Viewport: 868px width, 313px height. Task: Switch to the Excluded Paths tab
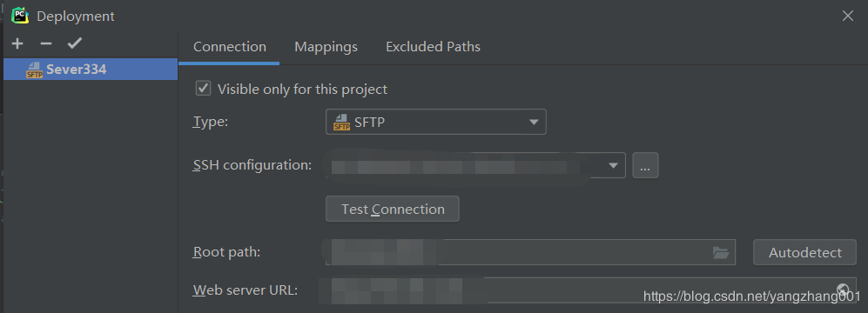pyautogui.click(x=433, y=47)
